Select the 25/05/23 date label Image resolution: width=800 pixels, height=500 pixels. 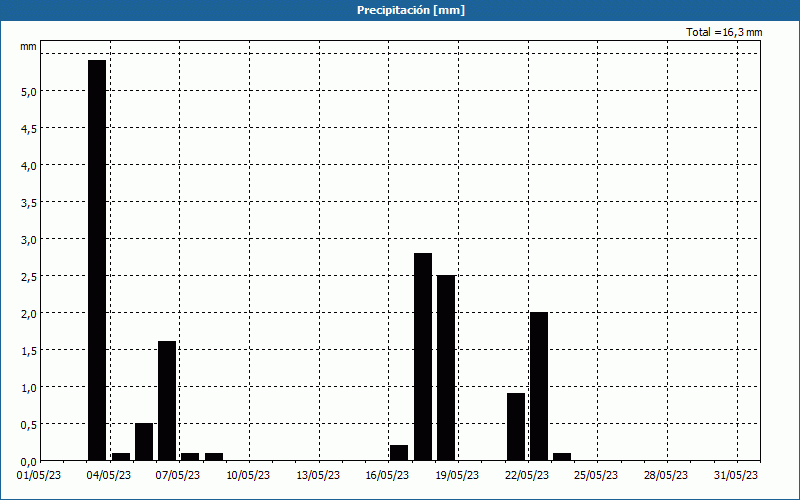click(x=597, y=475)
